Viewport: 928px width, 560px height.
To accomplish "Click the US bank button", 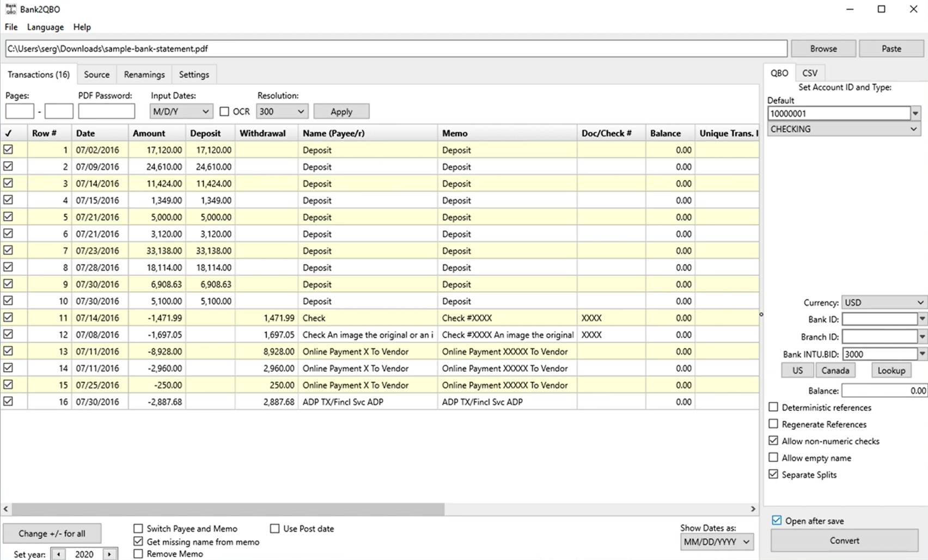I will point(798,371).
